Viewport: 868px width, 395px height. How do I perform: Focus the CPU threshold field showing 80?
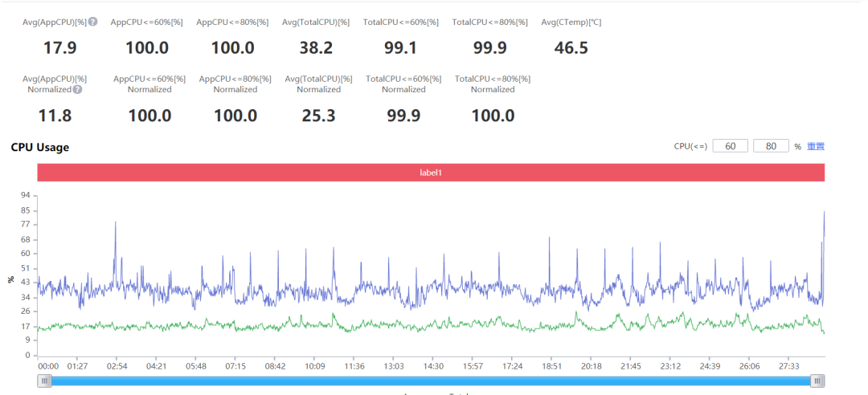pos(771,146)
